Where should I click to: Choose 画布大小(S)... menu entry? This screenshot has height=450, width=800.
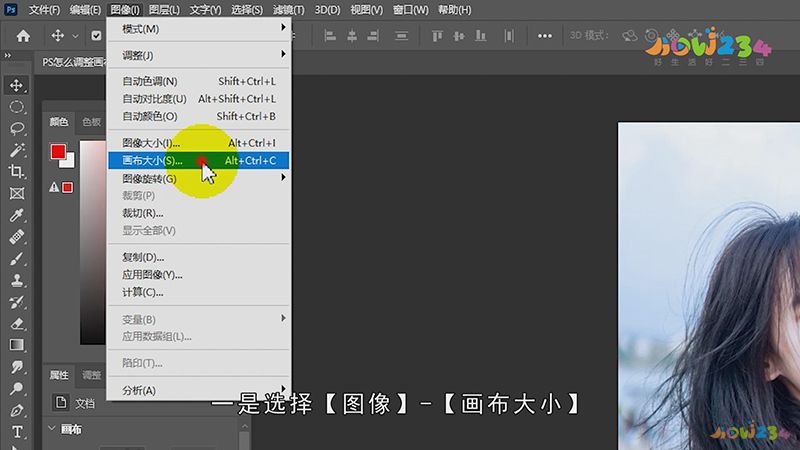point(199,160)
